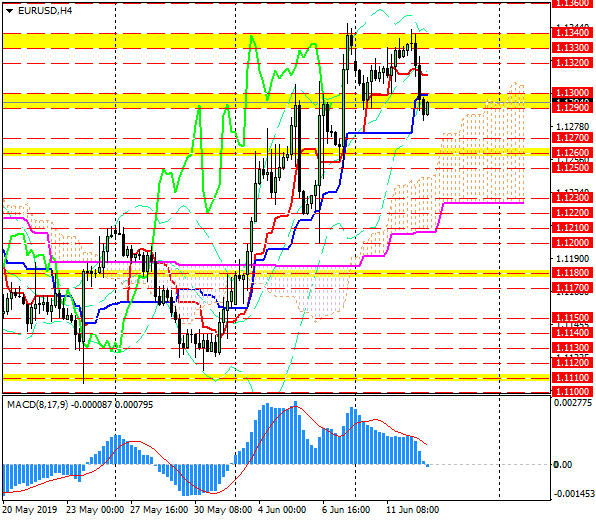
Task: Click the MACD zero level 0.00 label
Action: tap(563, 465)
